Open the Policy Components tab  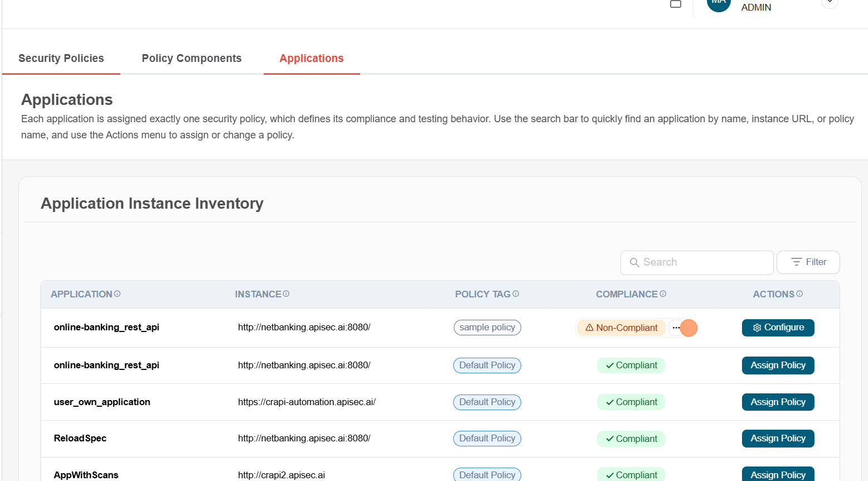click(192, 59)
